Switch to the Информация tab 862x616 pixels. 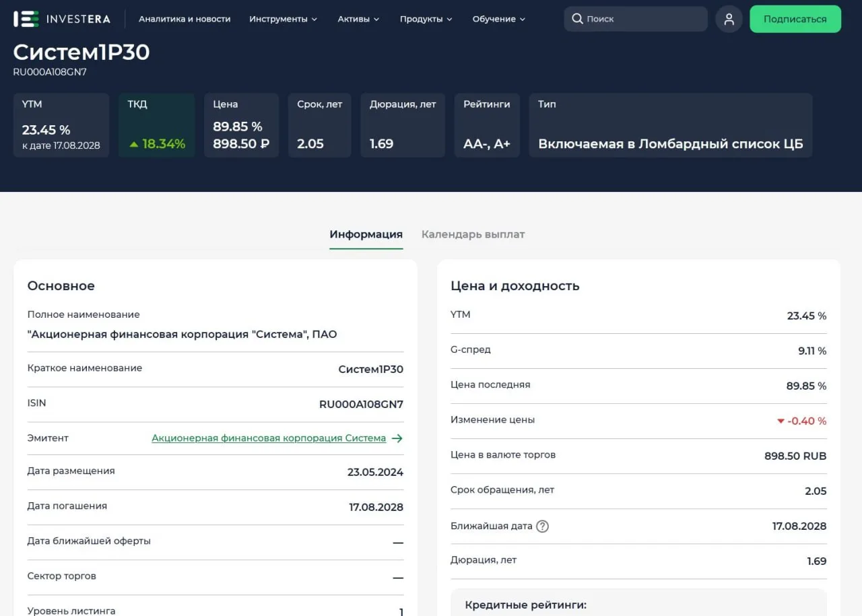366,234
